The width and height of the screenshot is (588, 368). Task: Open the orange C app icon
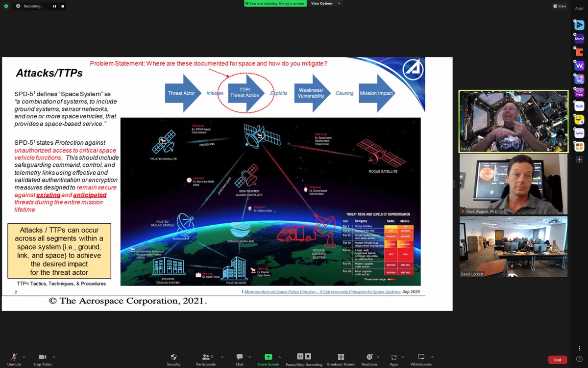click(x=579, y=52)
